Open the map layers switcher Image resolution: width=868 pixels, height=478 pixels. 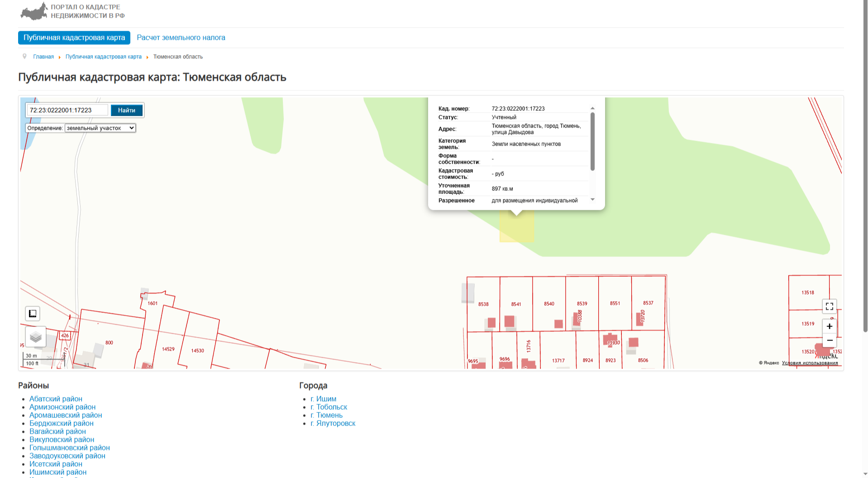click(x=35, y=337)
